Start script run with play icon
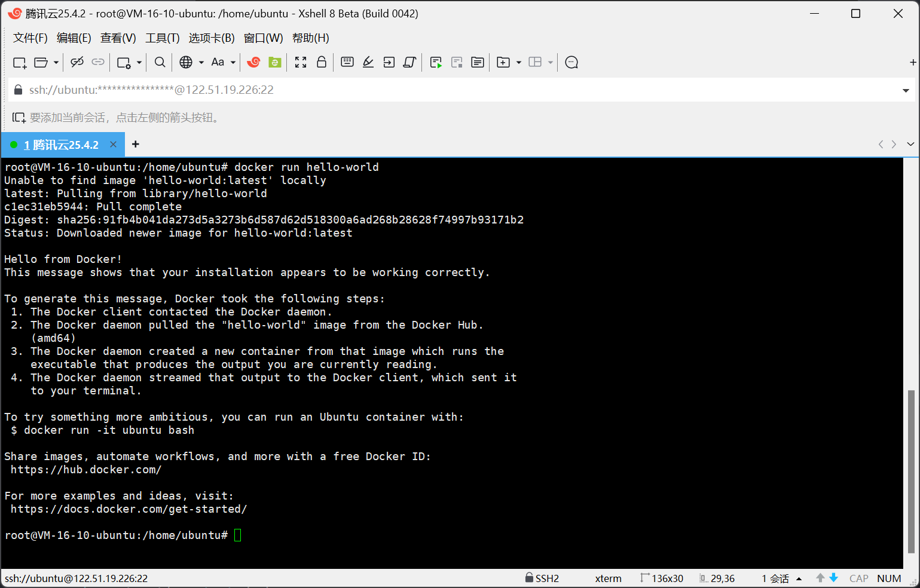Screen dimensions: 920x588 click(x=436, y=62)
